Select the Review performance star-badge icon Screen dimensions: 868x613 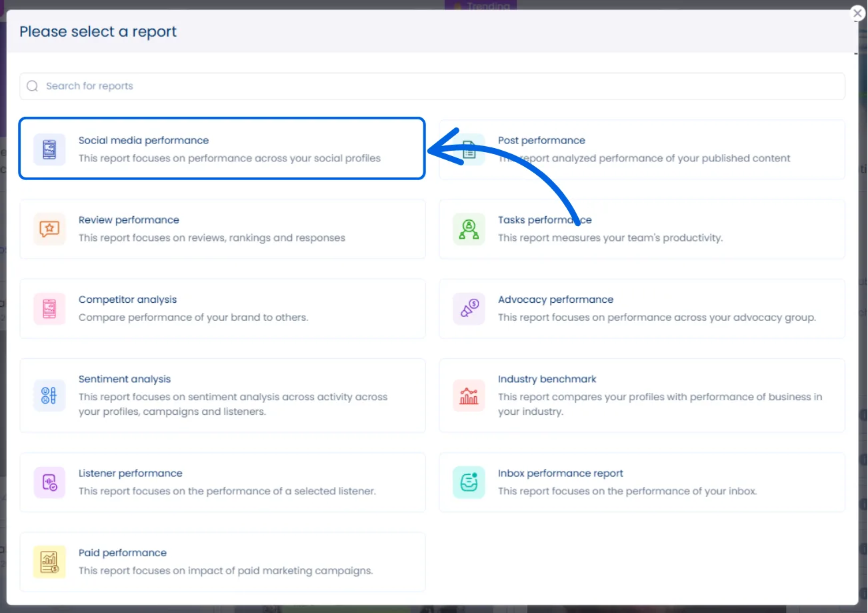(x=48, y=228)
